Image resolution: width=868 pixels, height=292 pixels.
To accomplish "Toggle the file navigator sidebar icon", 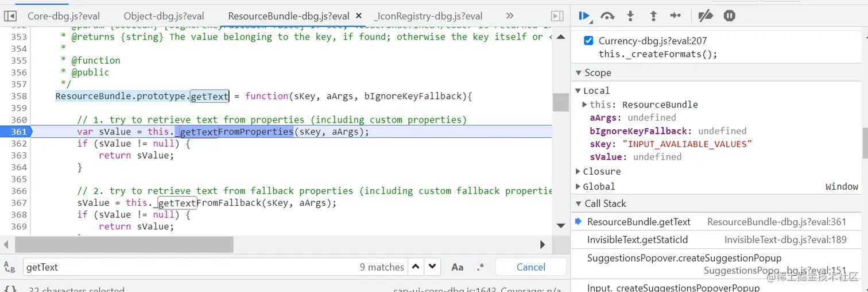I will (10, 16).
